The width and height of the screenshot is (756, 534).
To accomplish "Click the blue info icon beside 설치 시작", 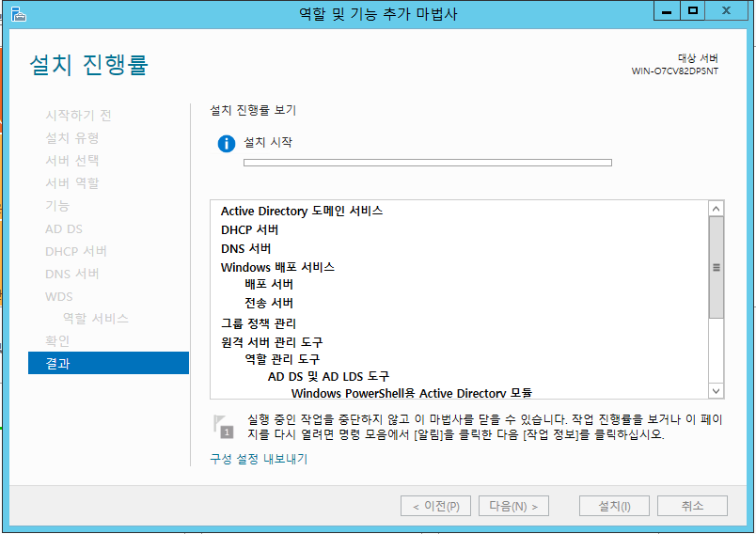I will point(226,143).
